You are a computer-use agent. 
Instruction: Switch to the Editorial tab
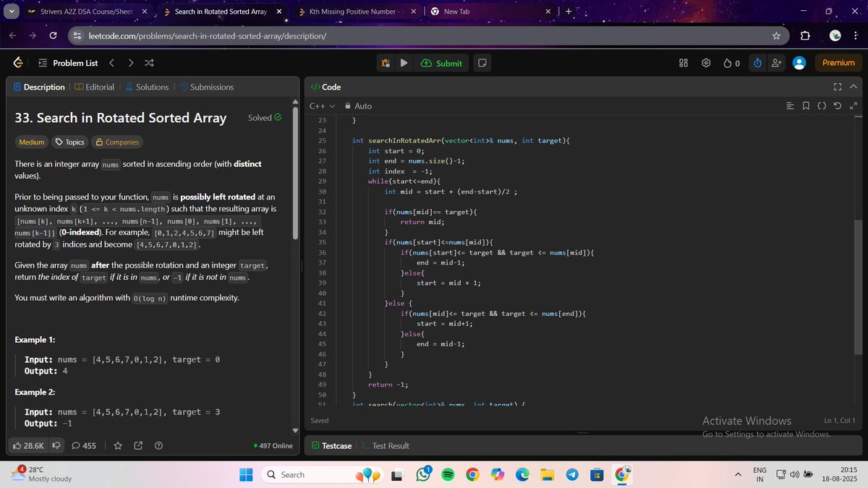[94, 87]
